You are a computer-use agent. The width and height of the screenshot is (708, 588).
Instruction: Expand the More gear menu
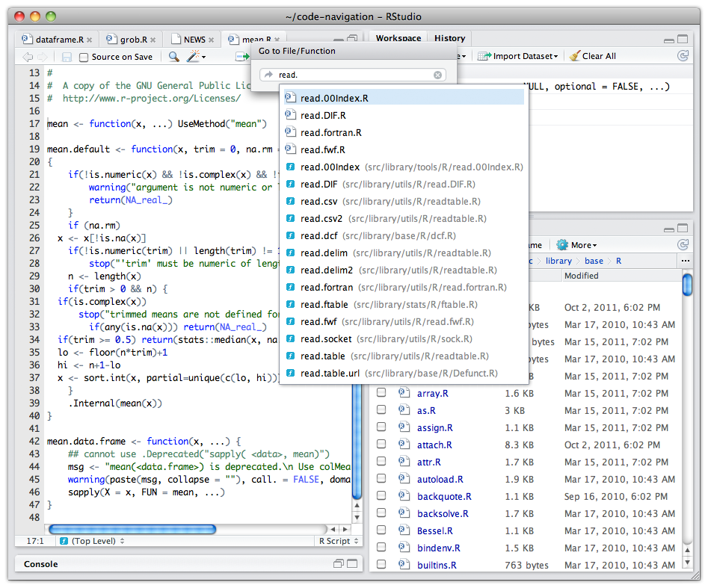pos(577,245)
